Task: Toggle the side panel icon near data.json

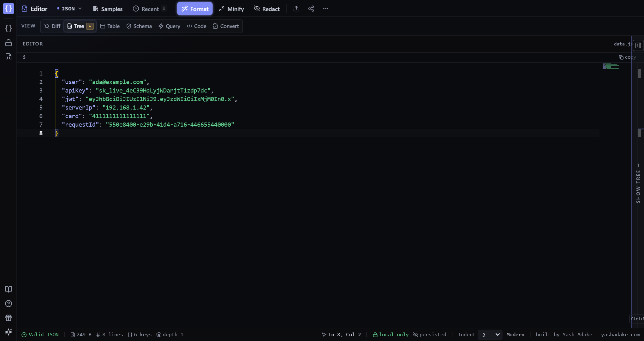Action: click(x=638, y=45)
